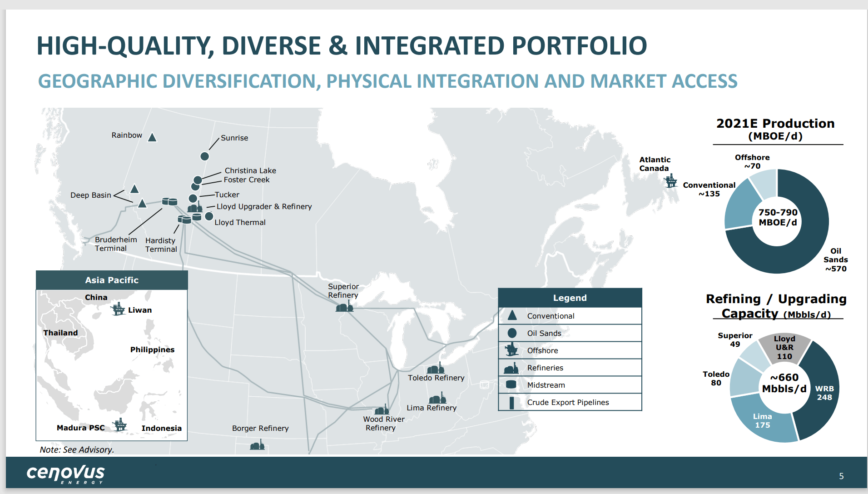The height and width of the screenshot is (494, 868).
Task: Click the 'Indonesia' label in Asia Pacific map
Action: [161, 428]
